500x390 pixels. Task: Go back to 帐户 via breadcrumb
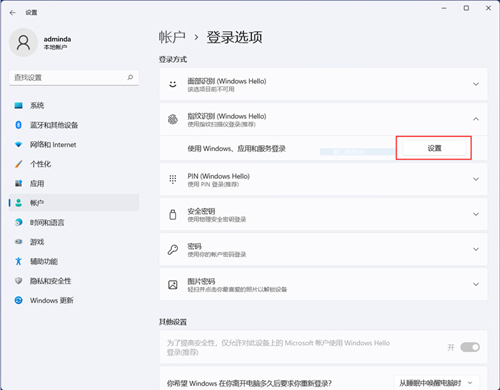click(x=172, y=37)
